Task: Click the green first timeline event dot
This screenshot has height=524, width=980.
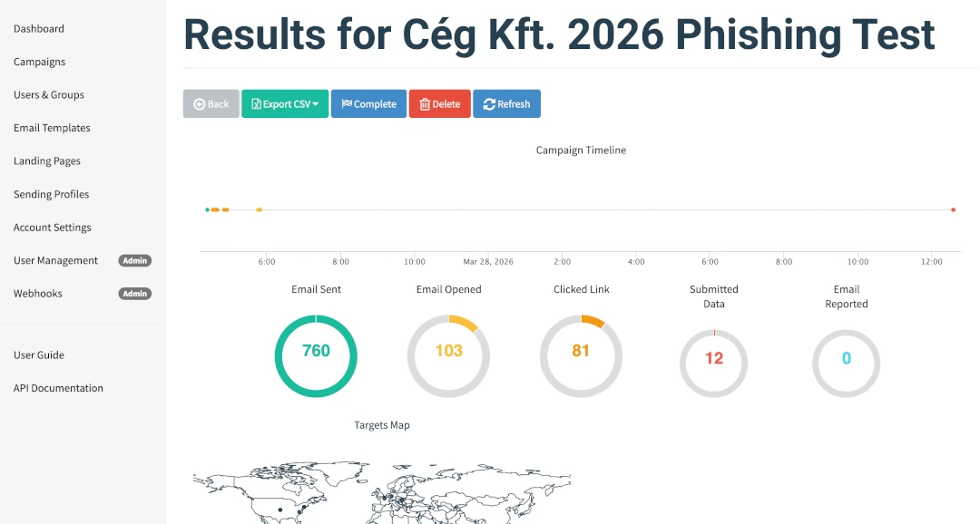Action: coord(207,209)
